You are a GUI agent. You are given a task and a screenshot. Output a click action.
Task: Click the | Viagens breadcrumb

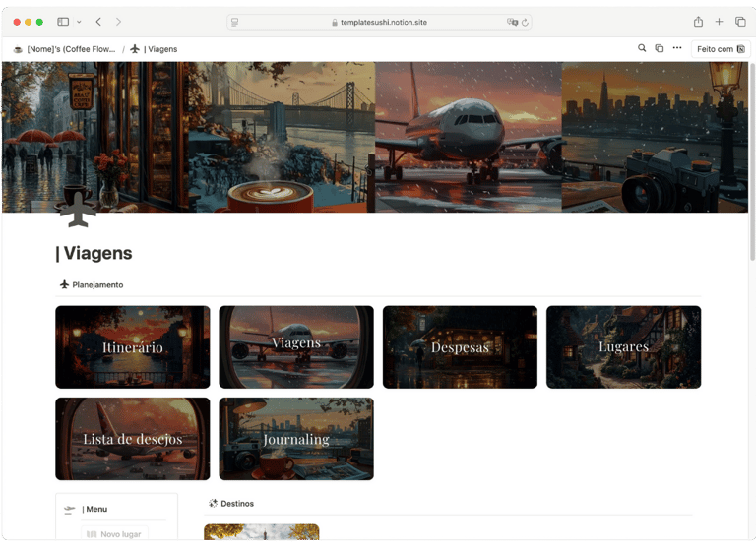click(x=154, y=49)
